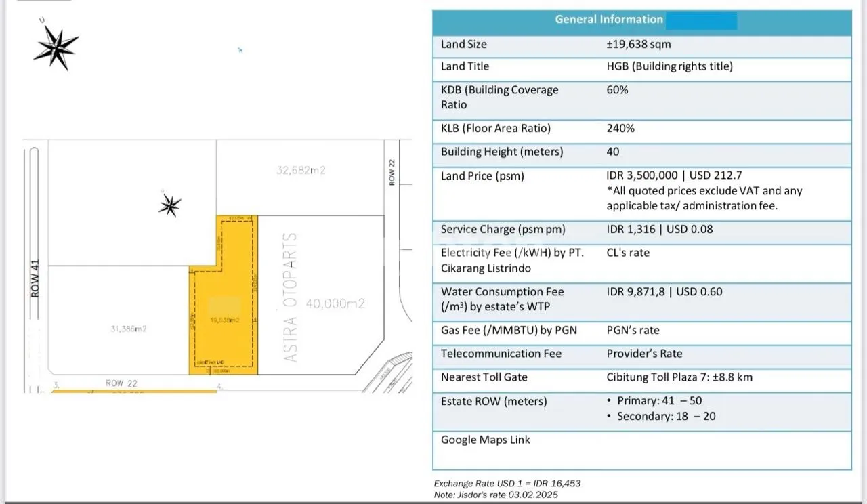Click the Exchange Rate note below table
Viewport: 867px width, 504px height.
[x=507, y=484]
